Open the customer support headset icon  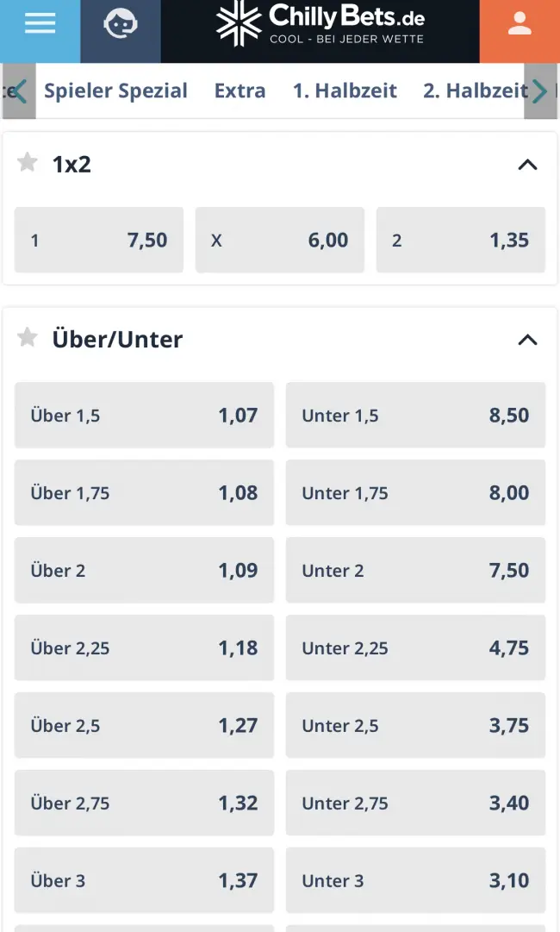coord(121,24)
